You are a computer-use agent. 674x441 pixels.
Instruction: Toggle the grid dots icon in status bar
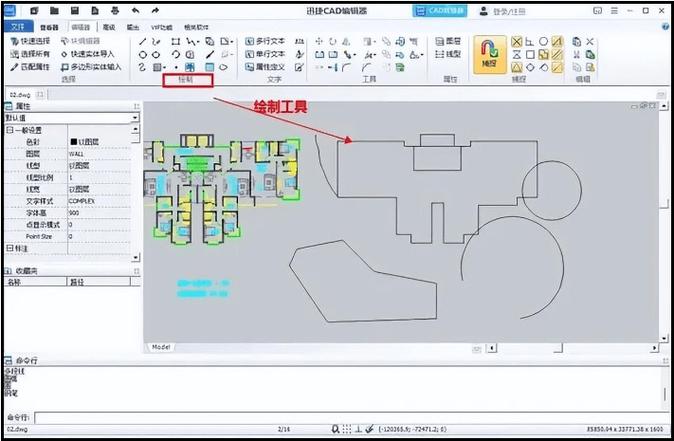346,429
